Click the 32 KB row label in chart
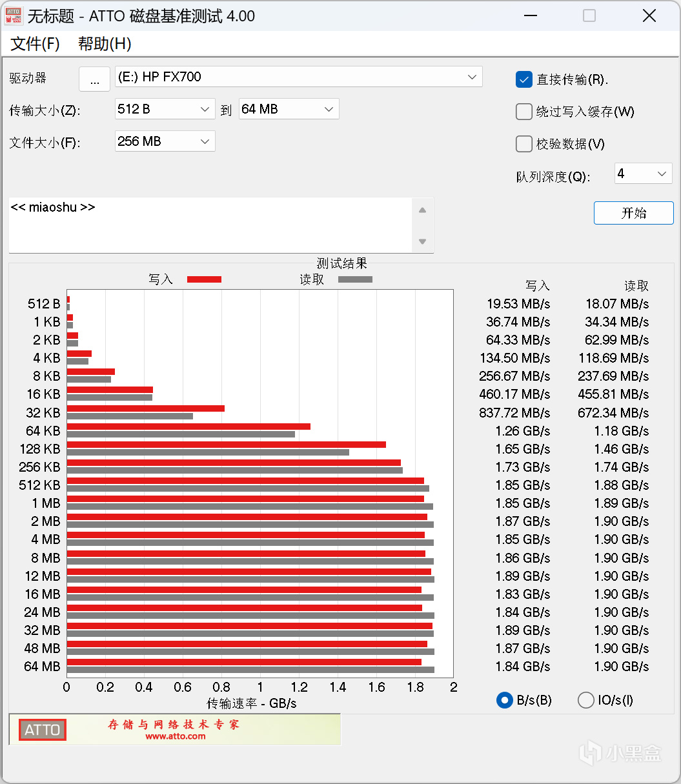The height and width of the screenshot is (784, 681). tap(43, 413)
